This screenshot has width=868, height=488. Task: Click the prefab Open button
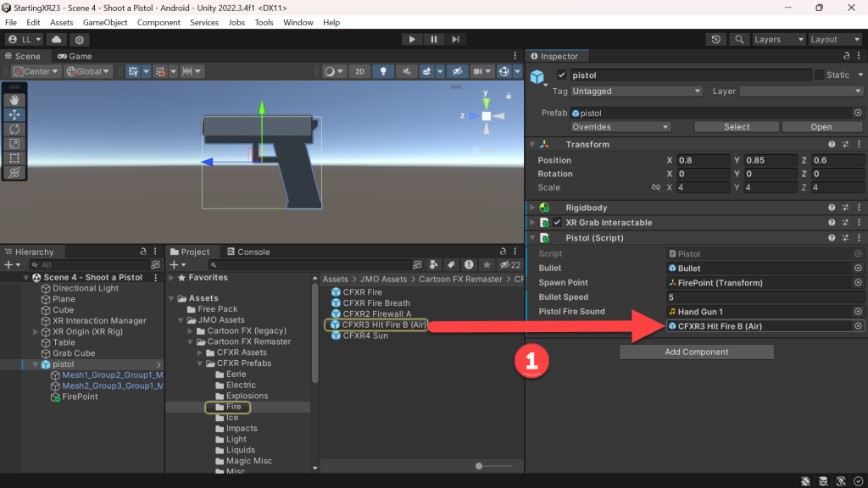(821, 127)
